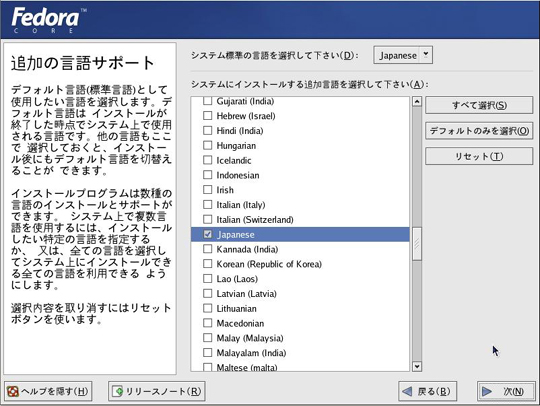Image resolution: width=540 pixels, height=406 pixels.
Task: Click the デフォルトのみを選択(O) button
Action: [x=479, y=131]
